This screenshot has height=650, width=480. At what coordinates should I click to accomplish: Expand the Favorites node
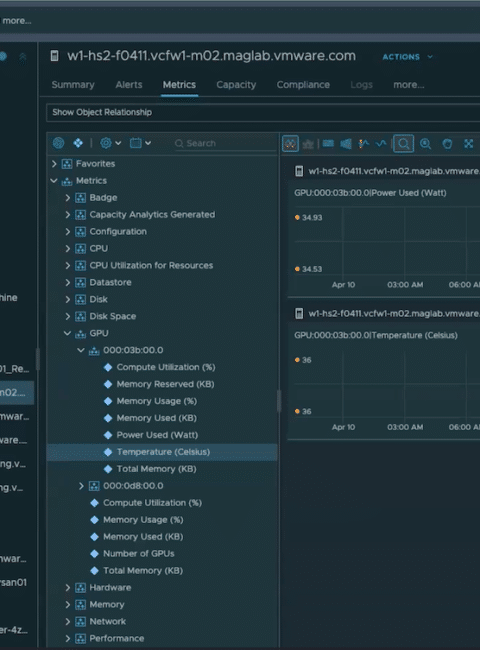[54, 164]
